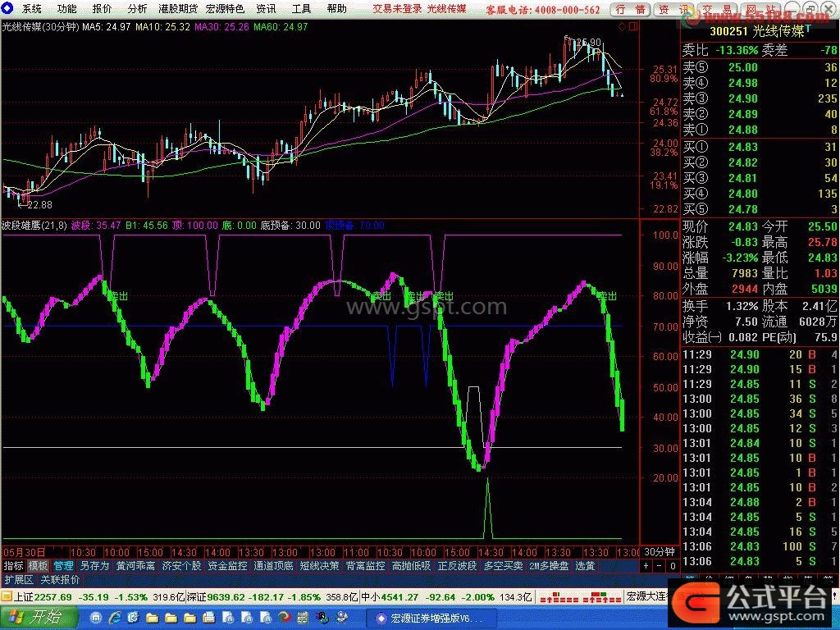Screen dimensions: 840x630
Task: Click the 11:29 trade row with volume 20
Action: point(759,354)
